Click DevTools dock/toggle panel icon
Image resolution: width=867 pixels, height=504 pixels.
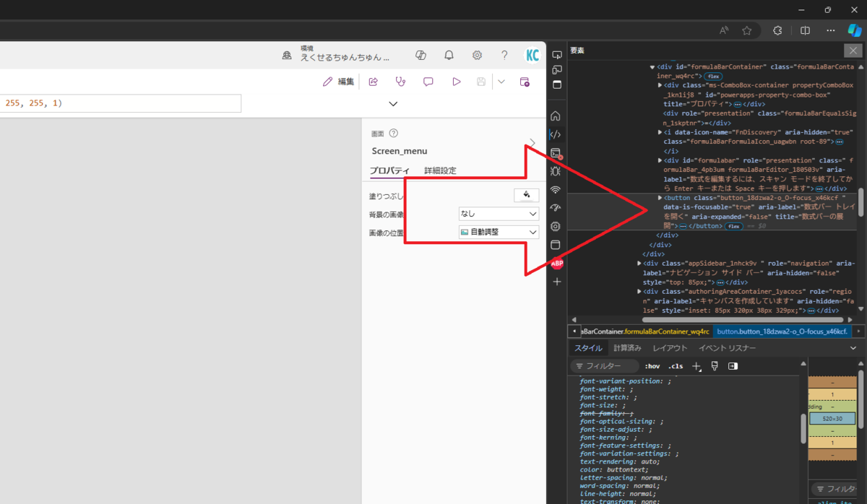click(556, 84)
